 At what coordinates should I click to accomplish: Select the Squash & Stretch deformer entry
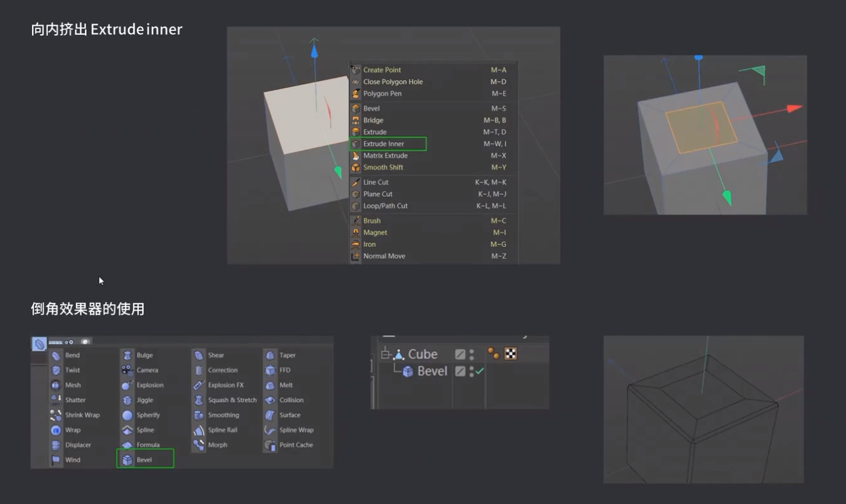225,400
